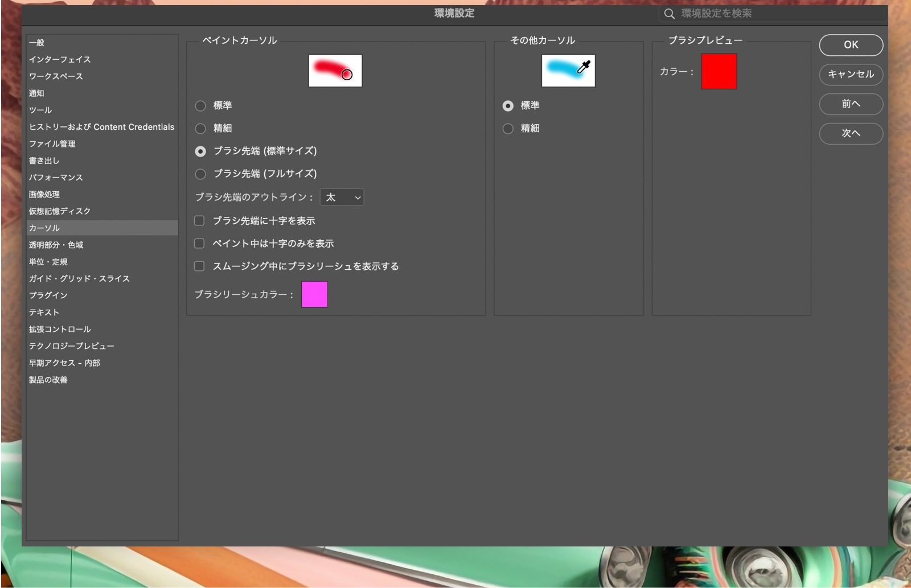Enable スムージング中にブラシリーシュを表示する checkbox
This screenshot has height=588, width=911.
[199, 266]
